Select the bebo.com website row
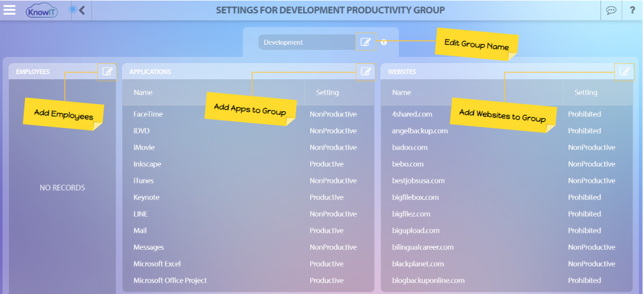Image resolution: width=644 pixels, height=294 pixels. coord(507,164)
